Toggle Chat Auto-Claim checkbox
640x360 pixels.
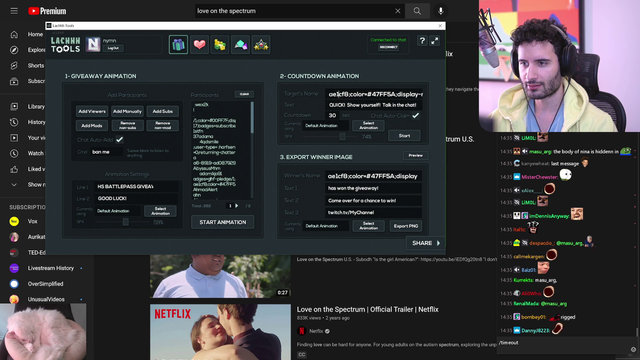click(x=416, y=116)
